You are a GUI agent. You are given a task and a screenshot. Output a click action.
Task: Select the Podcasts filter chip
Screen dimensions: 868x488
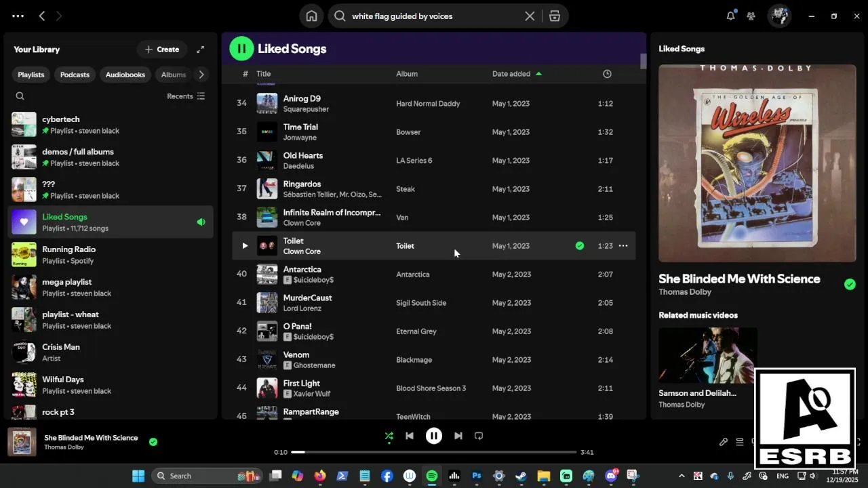(x=75, y=75)
